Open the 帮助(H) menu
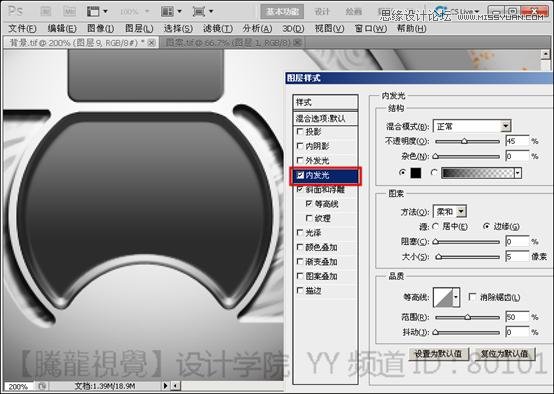The width and height of the screenshot is (554, 394). pyautogui.click(x=411, y=28)
